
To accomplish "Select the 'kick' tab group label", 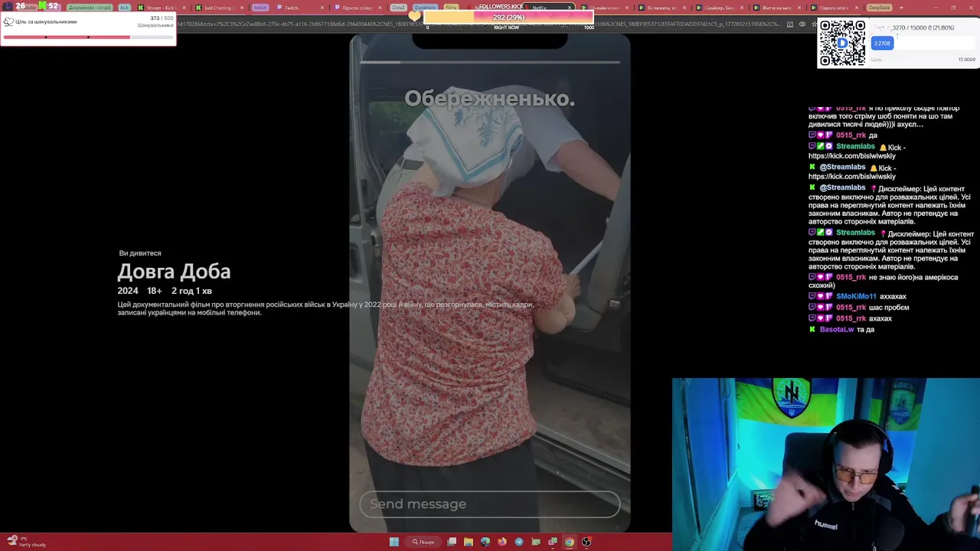I will pyautogui.click(x=124, y=8).
